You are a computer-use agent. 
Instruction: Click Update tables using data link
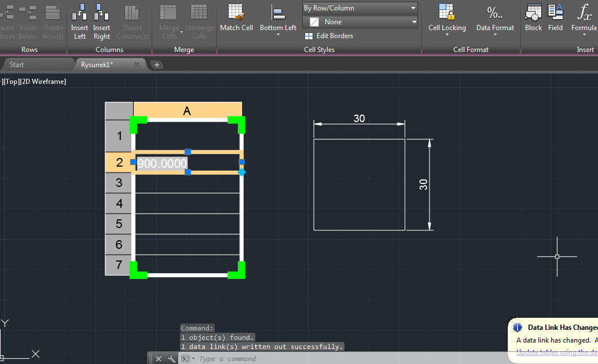(x=556, y=352)
